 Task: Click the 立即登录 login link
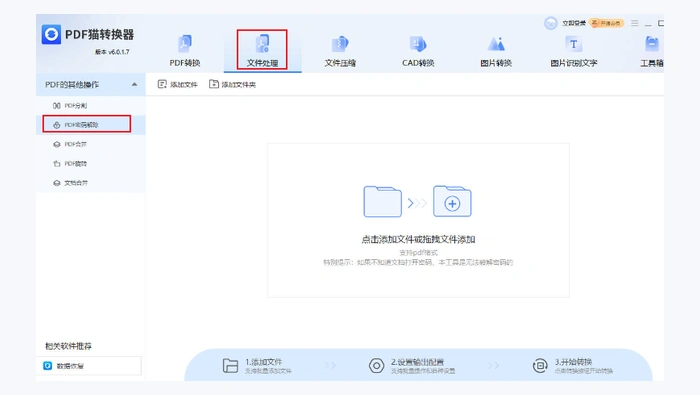coord(574,23)
